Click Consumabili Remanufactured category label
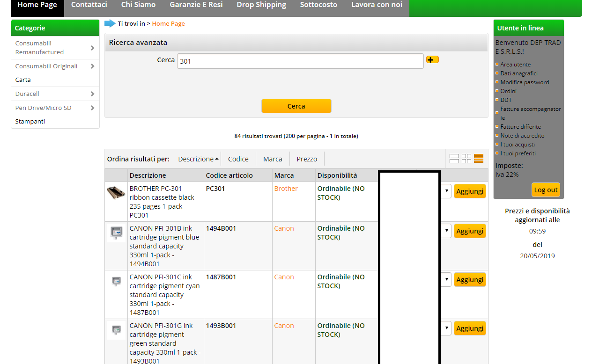This screenshot has height=364, width=592. (39, 48)
